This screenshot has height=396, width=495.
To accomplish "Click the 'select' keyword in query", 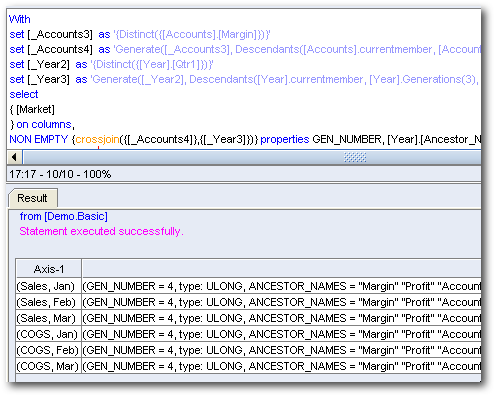I will 24,94.
